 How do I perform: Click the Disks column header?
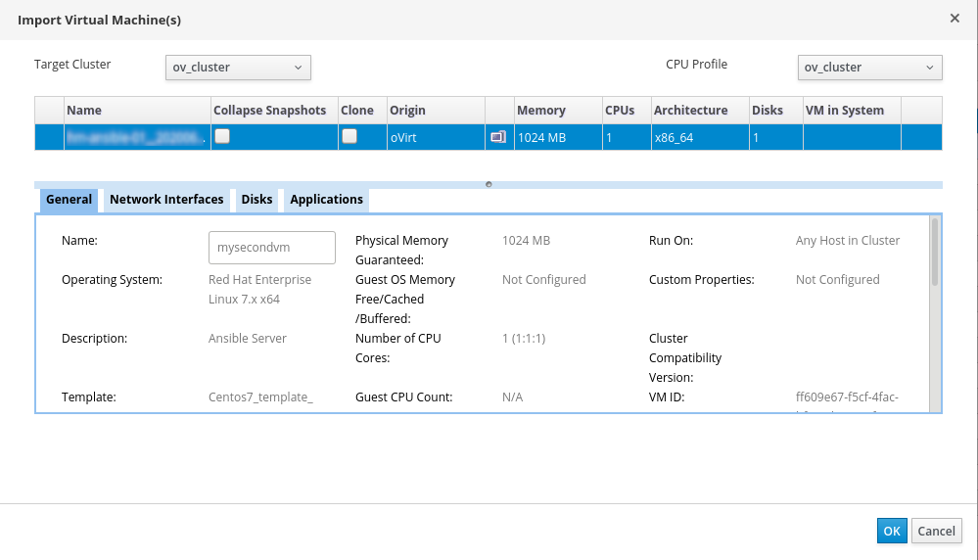point(776,111)
